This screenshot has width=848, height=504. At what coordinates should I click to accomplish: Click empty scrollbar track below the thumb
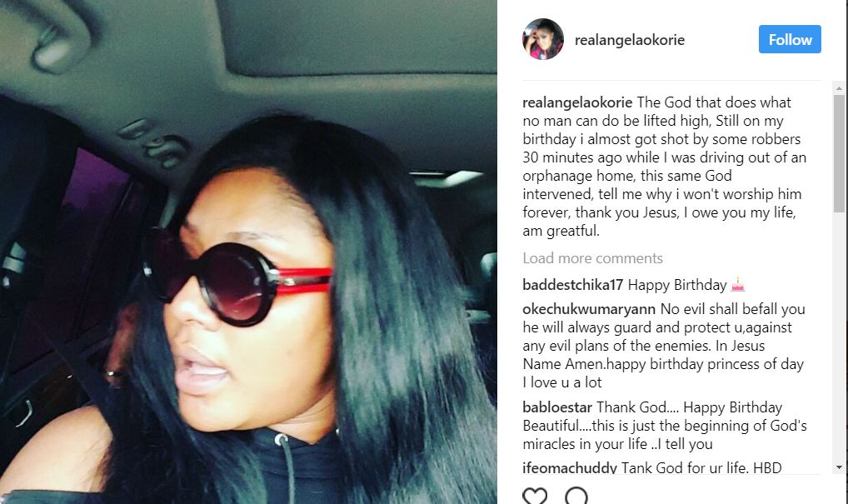[839, 335]
